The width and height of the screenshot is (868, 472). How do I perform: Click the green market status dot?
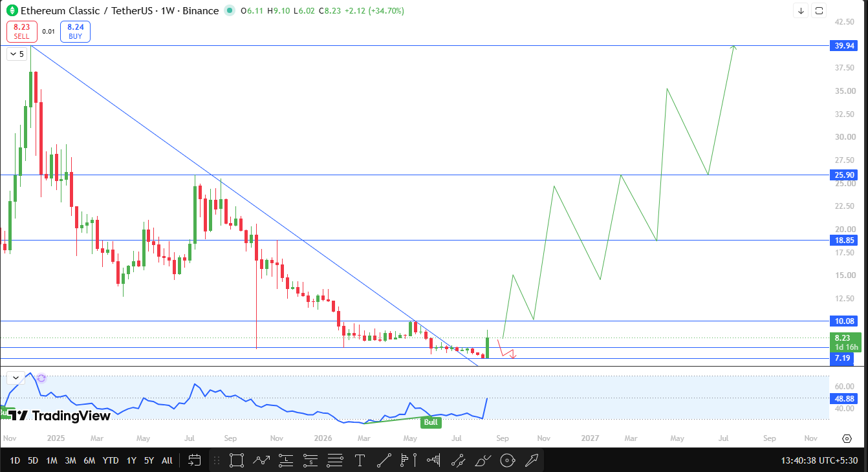[230, 10]
